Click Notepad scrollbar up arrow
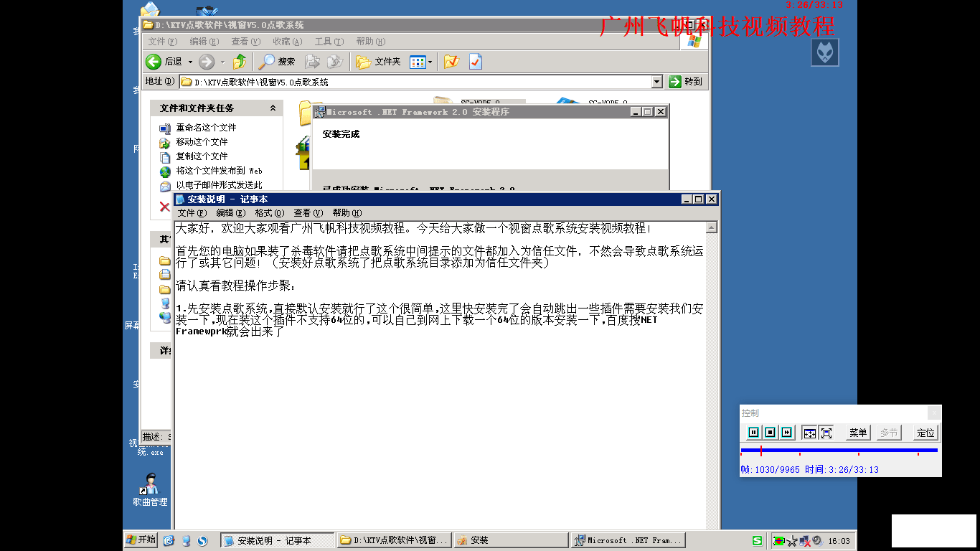 point(711,228)
